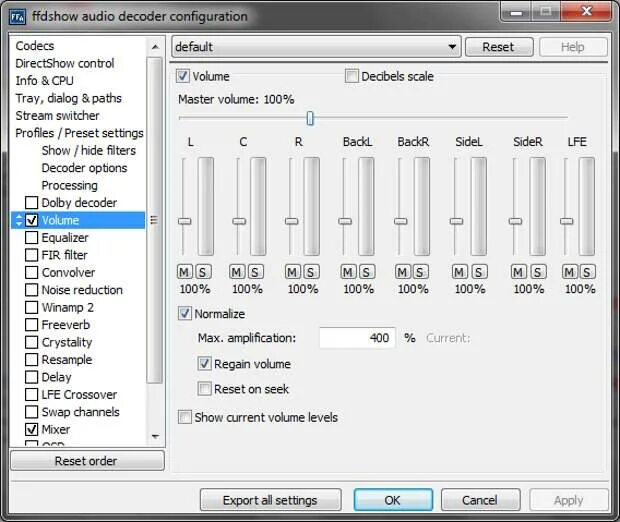Enable the Decibels scale checkbox
This screenshot has width=620, height=522.
(x=352, y=76)
